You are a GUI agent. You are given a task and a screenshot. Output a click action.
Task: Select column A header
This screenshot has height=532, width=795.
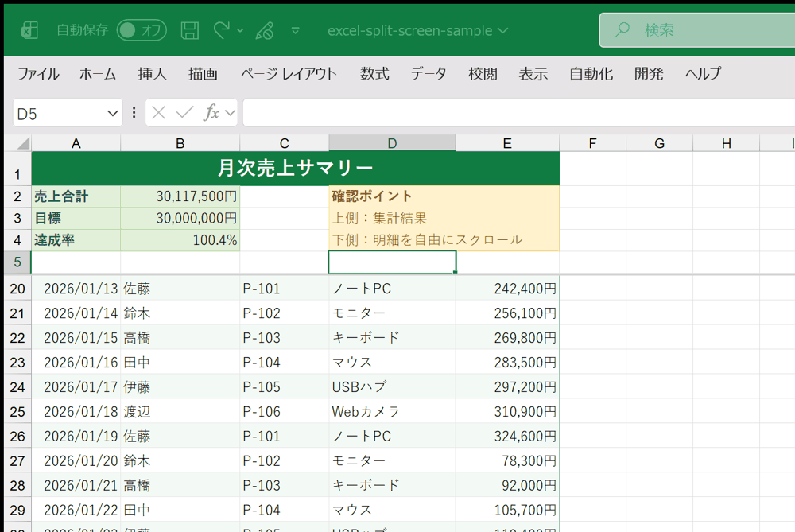[x=76, y=143]
